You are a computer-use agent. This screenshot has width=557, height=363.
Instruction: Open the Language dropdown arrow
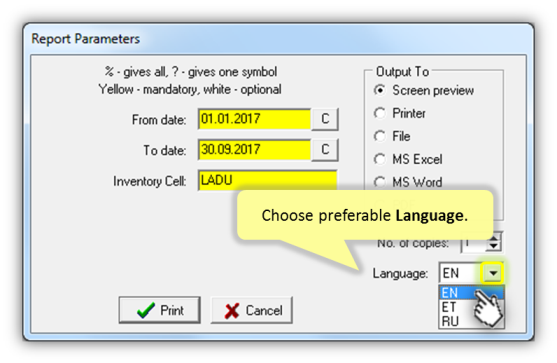pos(493,273)
